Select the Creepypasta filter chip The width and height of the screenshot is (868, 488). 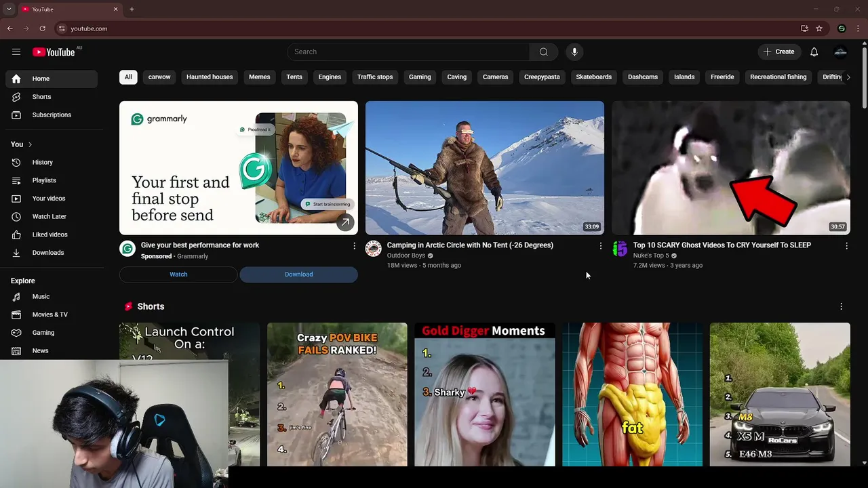tap(542, 77)
